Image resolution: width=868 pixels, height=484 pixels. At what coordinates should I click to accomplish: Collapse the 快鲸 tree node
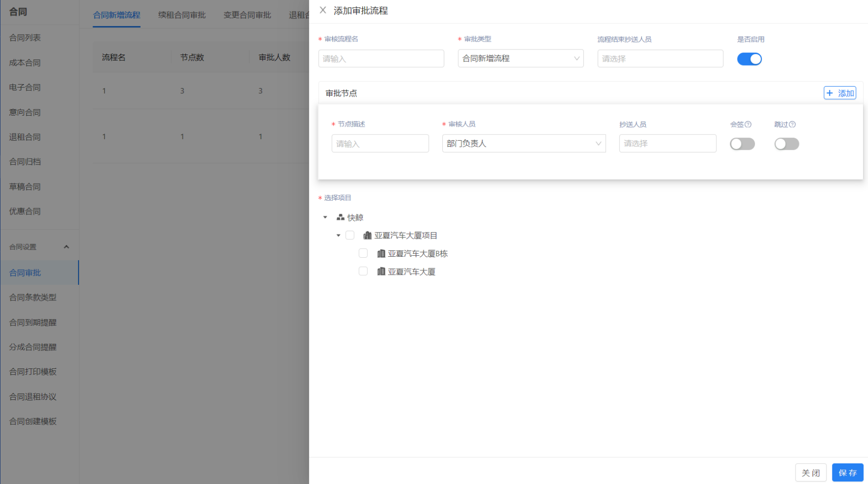point(325,217)
